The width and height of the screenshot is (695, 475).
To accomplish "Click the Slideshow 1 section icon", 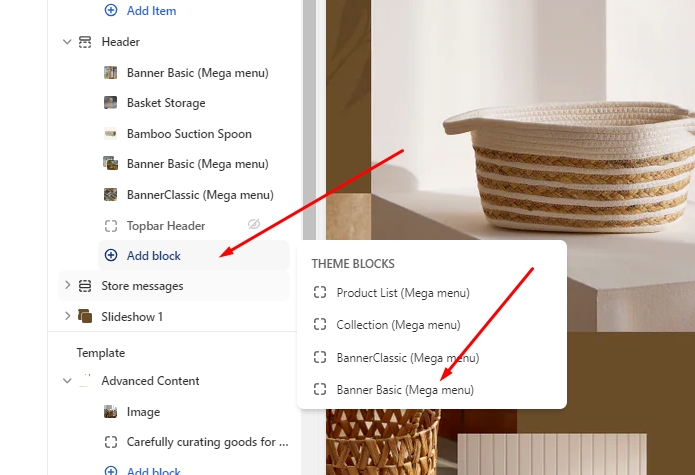I will pyautogui.click(x=85, y=317).
